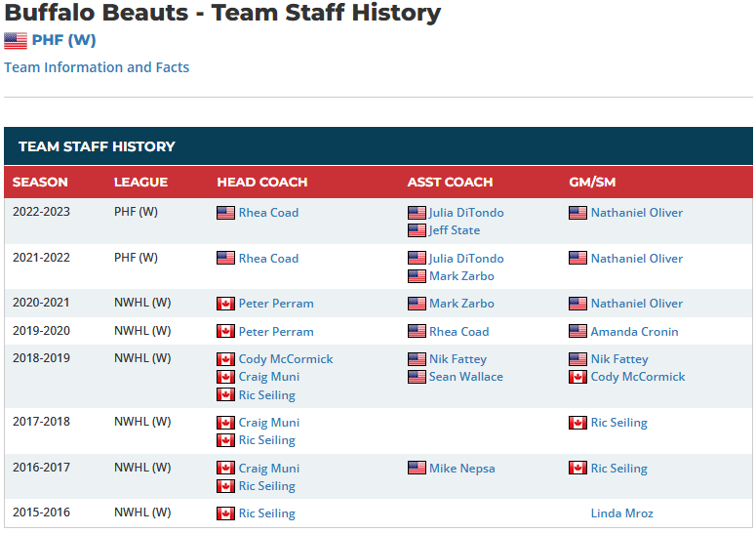Click Canadian flag beside Peter Perram in 2019-2020 row
This screenshot has height=533, width=756.
[x=225, y=331]
